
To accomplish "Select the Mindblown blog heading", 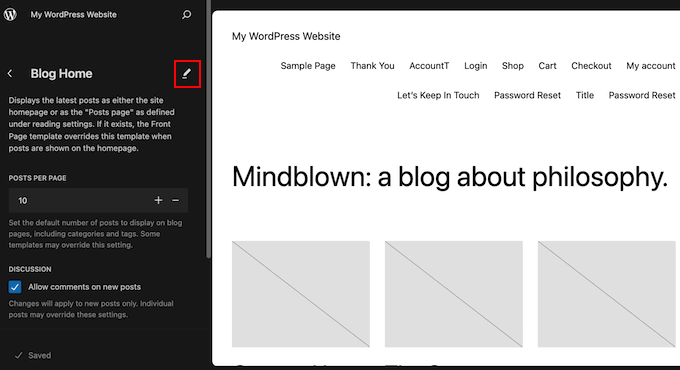I will click(450, 177).
